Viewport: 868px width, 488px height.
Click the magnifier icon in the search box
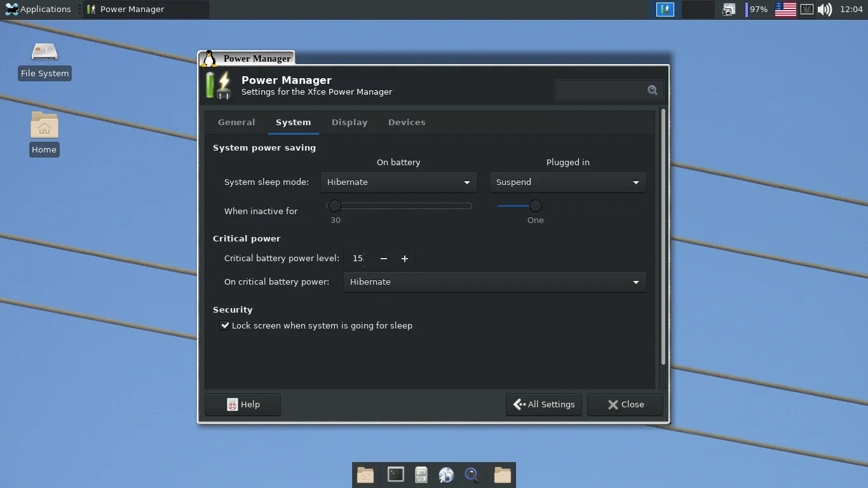(x=653, y=90)
